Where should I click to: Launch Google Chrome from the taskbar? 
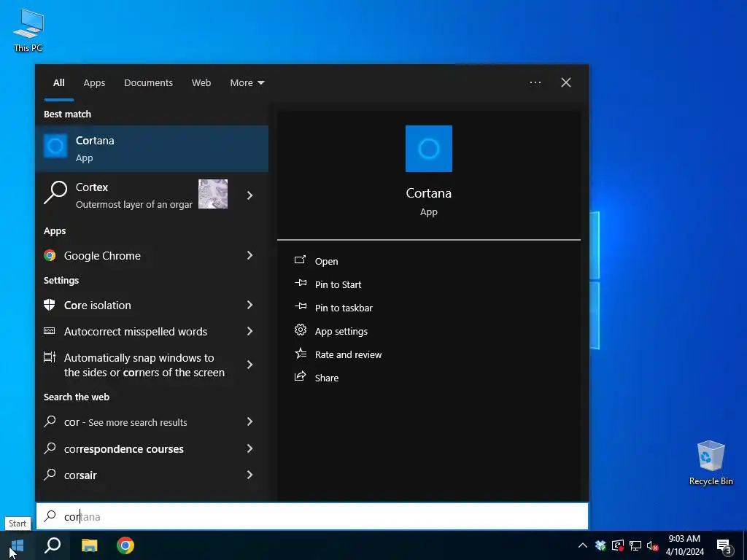coord(125,545)
